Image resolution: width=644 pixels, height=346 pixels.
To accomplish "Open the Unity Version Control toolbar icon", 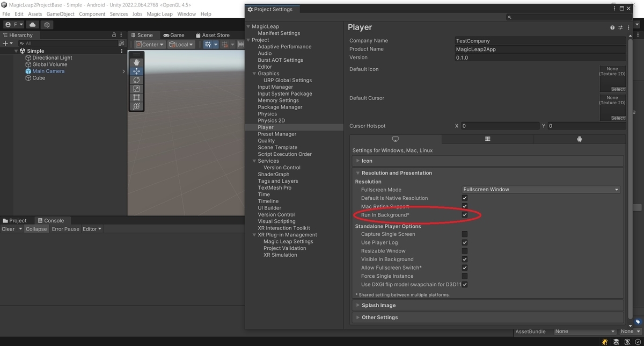I will 48,25.
